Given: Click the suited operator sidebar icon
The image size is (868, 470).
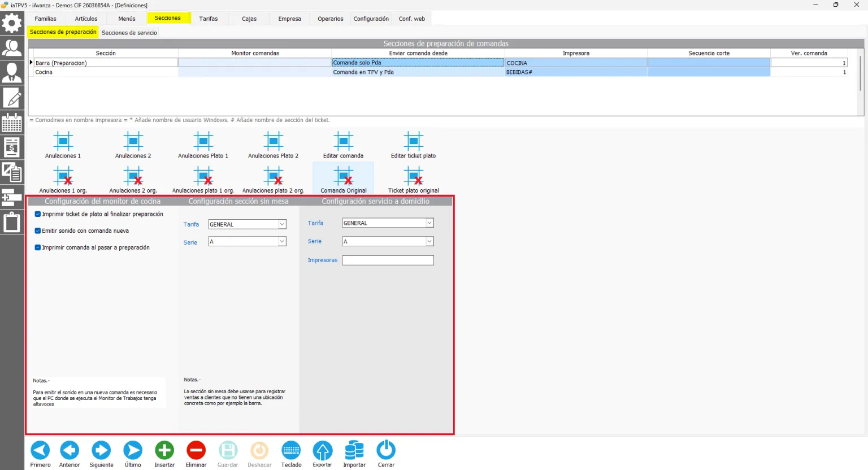Looking at the screenshot, I should pos(12,73).
